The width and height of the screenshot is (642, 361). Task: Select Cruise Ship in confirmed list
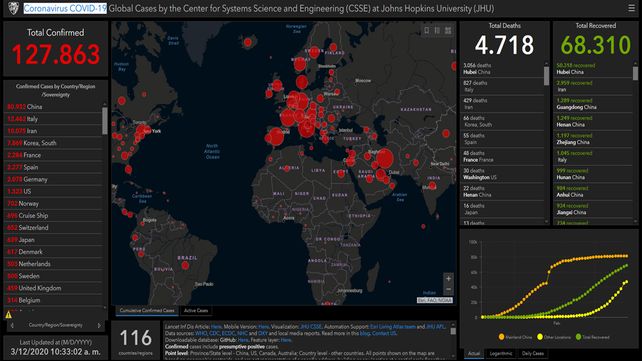pyautogui.click(x=53, y=215)
